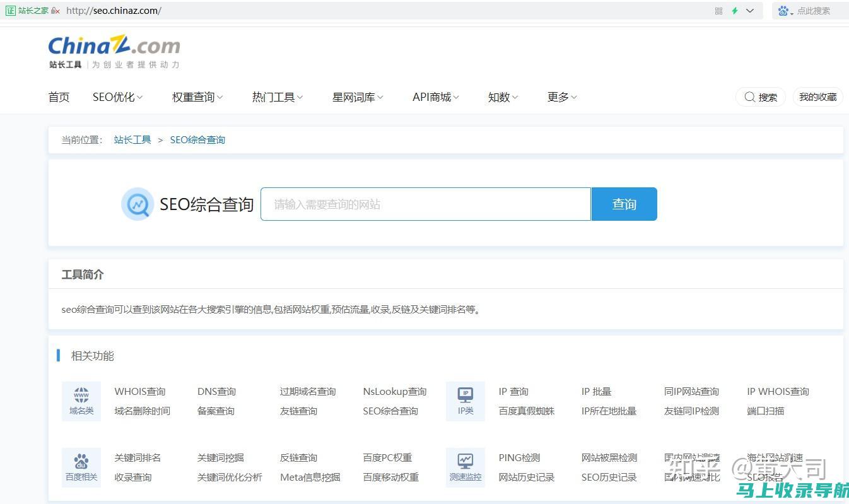The height and width of the screenshot is (504, 849).
Task: Open WHOIS查询 tool link
Action: [x=140, y=392]
